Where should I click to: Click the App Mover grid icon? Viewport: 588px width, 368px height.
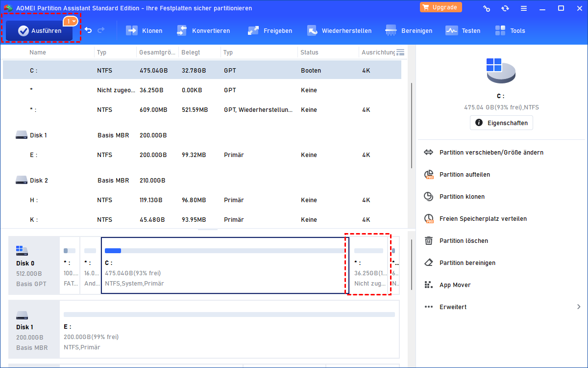click(429, 285)
